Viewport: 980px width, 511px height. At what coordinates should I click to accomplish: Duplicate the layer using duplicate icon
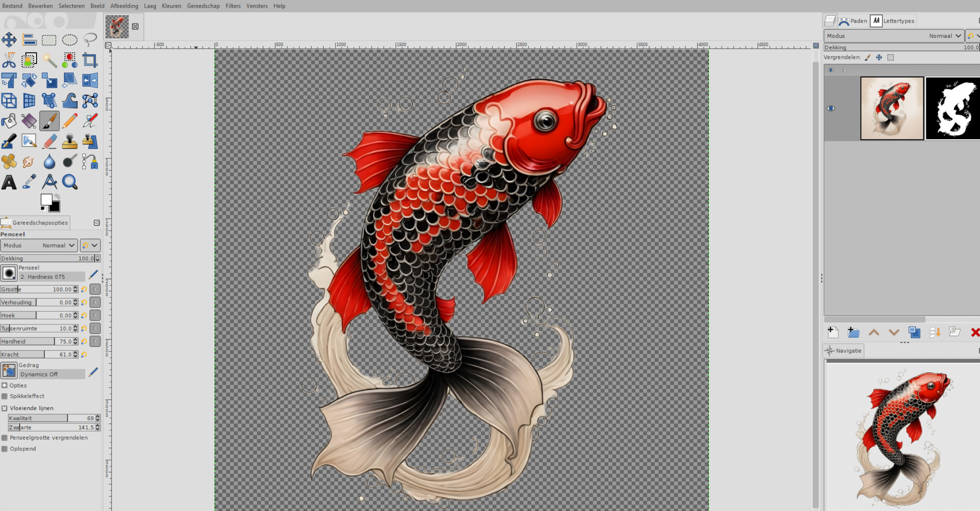point(914,333)
